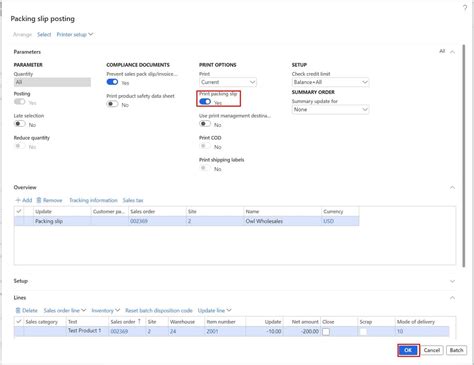The image size is (474, 365).
Task: Click the USD currency link
Action: point(328,221)
